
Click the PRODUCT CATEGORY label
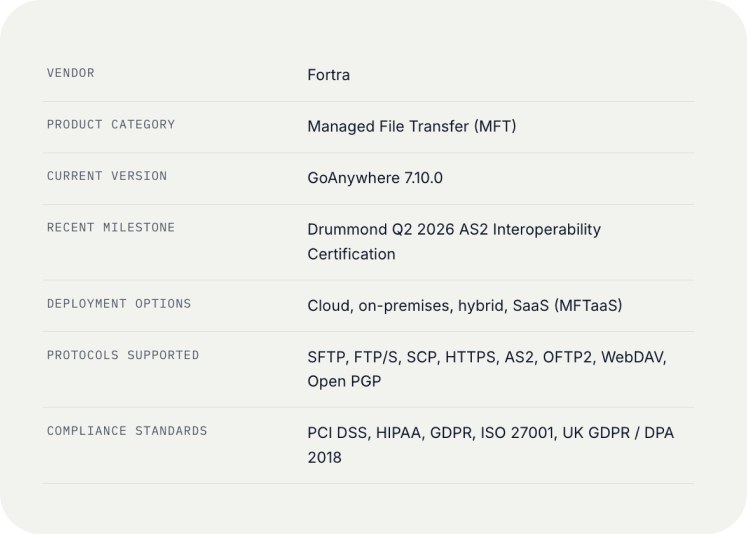[111, 124]
